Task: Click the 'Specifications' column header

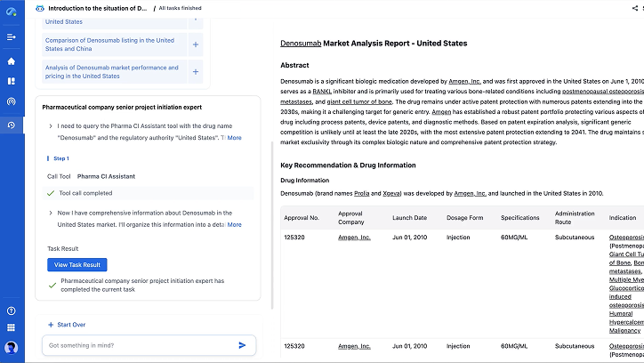Action: [520, 218]
